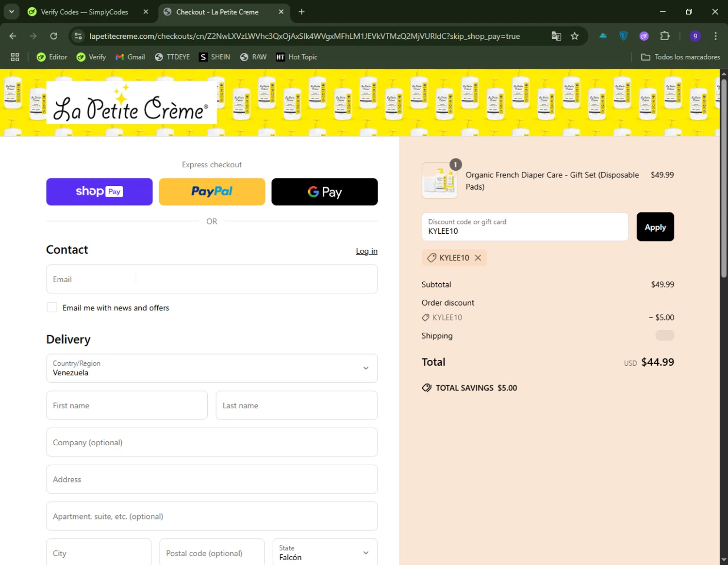The height and width of the screenshot is (565, 728).
Task: Click the blue cloud extension icon
Action: [x=603, y=36]
